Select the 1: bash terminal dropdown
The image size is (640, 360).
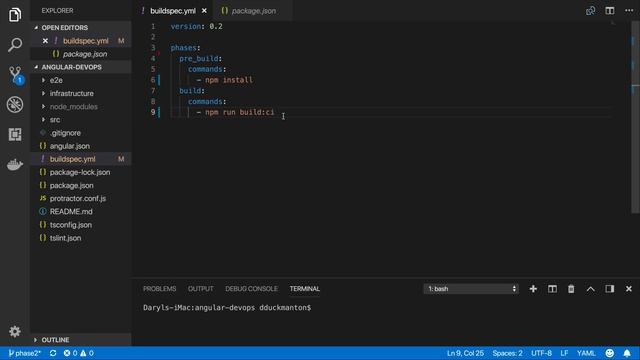click(471, 289)
